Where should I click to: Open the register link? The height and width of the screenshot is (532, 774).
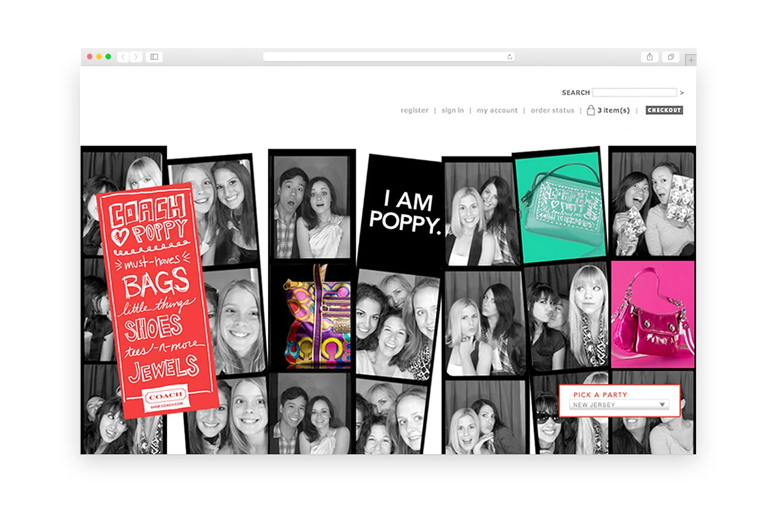[414, 110]
